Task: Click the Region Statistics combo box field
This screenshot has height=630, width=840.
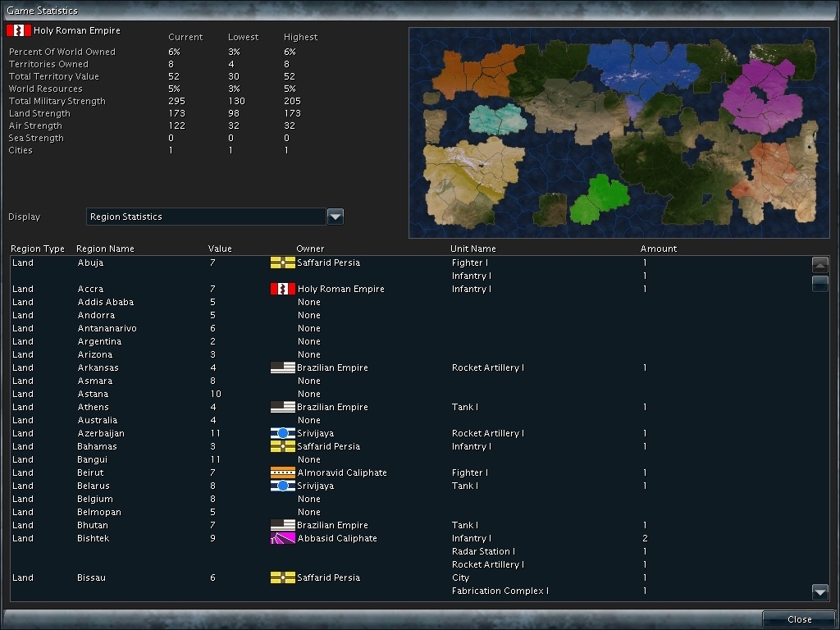Action: (205, 216)
